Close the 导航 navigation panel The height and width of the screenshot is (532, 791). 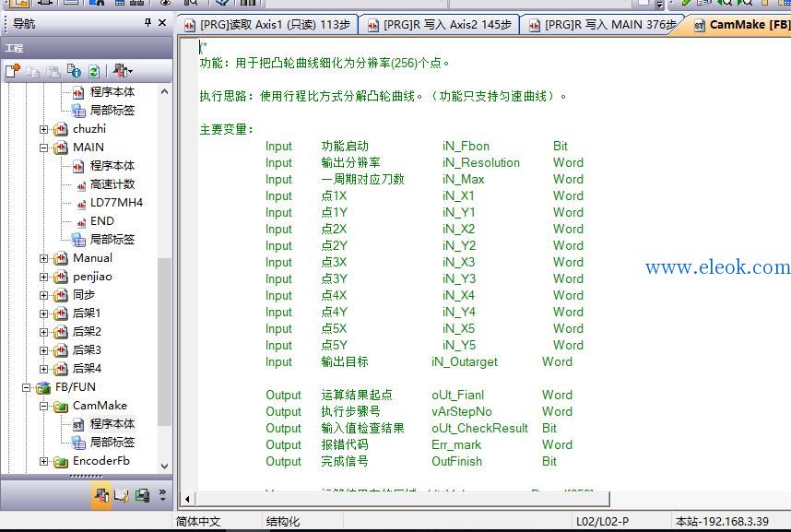(162, 23)
